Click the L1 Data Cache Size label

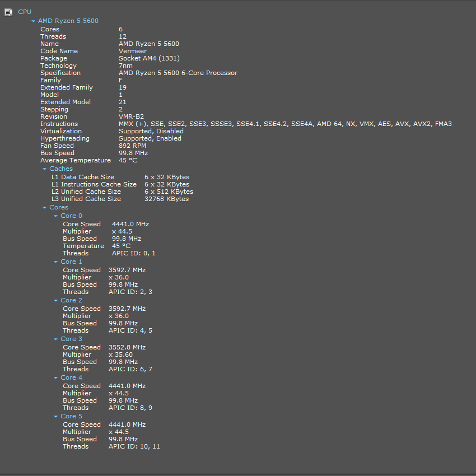click(x=83, y=178)
